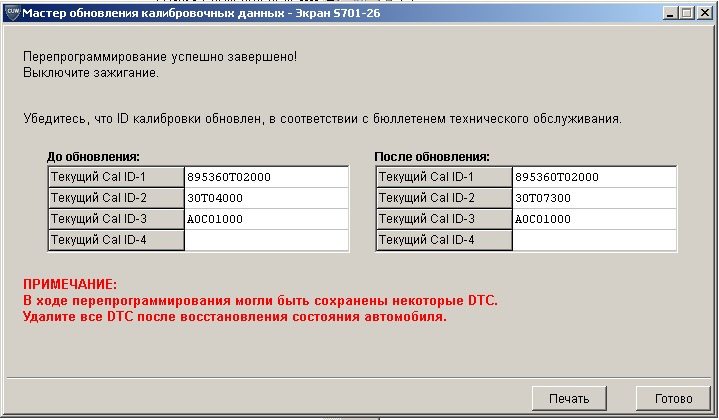Click the Выключите зажигание instruction line
Image resolution: width=719 pixels, height=420 pixels.
coord(91,73)
